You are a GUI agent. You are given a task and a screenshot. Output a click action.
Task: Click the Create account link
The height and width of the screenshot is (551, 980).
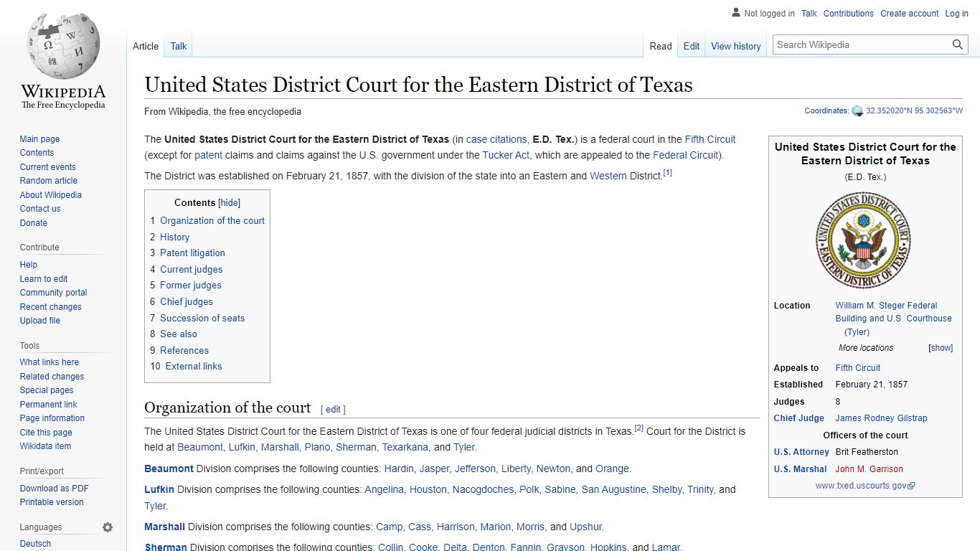click(910, 14)
